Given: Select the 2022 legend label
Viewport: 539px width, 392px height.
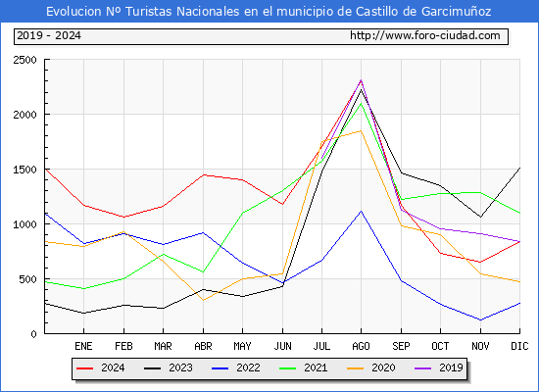Looking at the screenshot, I should (248, 367).
